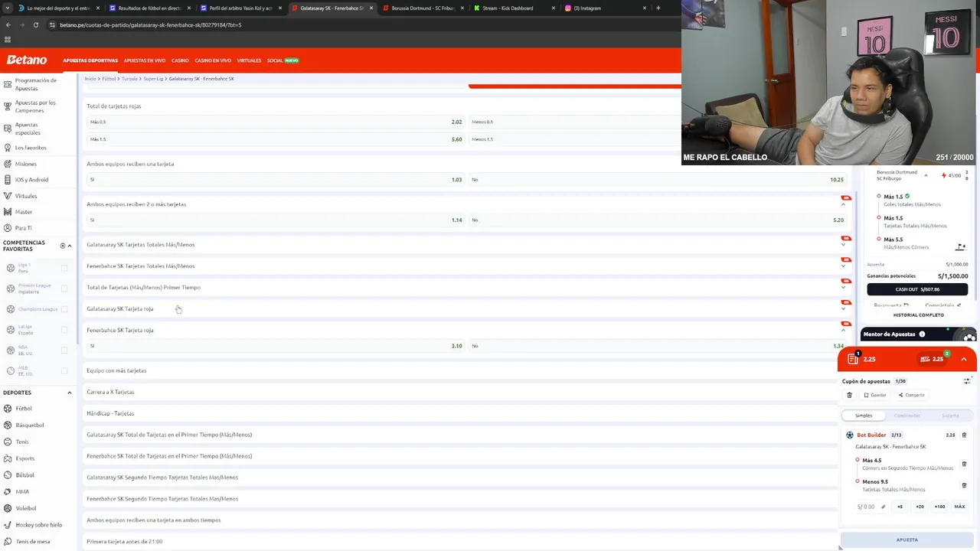Expand the Galatasaray SK Tarjeta roja market
The image size is (980, 551).
point(844,309)
